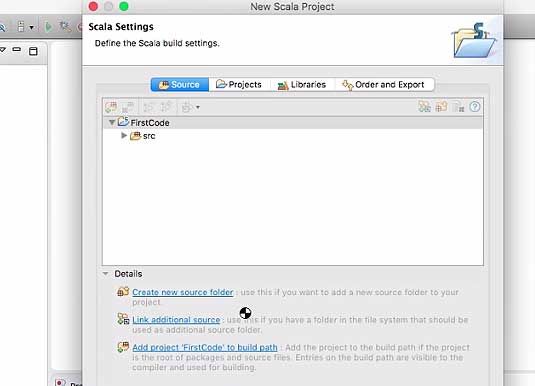Image resolution: width=535 pixels, height=386 pixels.
Task: Click the 'Scala Settings' heading text
Action: coord(121,27)
